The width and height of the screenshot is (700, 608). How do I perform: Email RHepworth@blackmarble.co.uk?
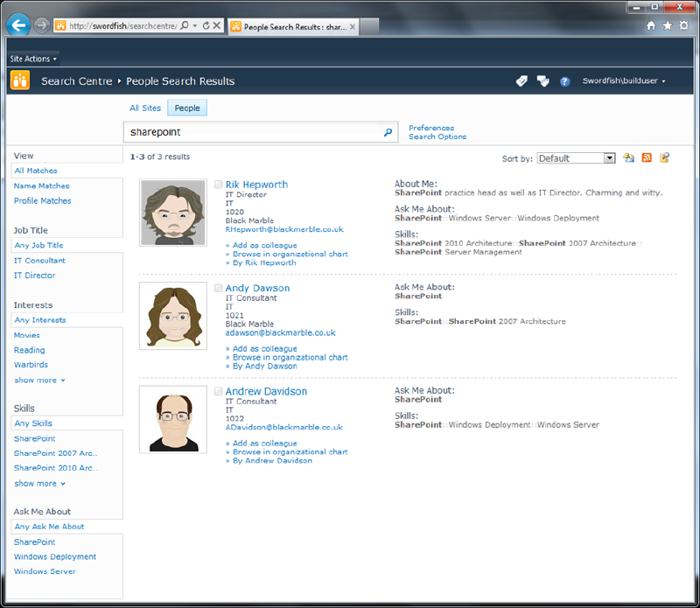284,229
